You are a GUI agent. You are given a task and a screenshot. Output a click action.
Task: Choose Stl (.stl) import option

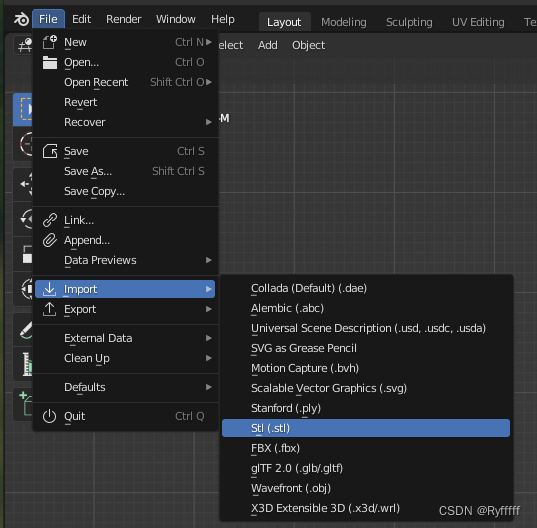(x=366, y=428)
